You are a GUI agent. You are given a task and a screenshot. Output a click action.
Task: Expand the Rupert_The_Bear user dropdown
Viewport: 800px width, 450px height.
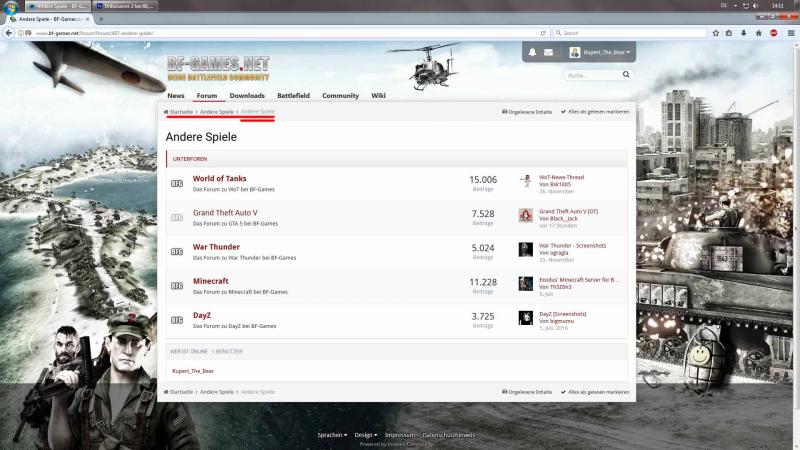(x=600, y=52)
